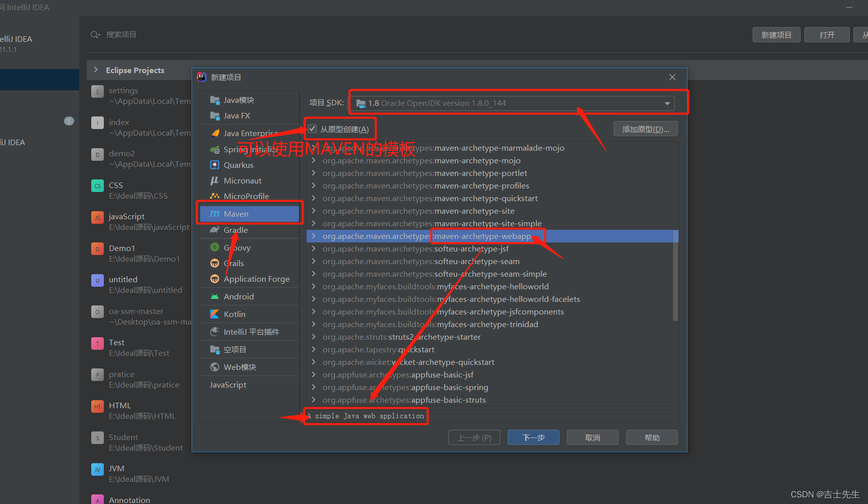The width and height of the screenshot is (868, 504).
Task: Click the 帮助 button
Action: point(652,437)
